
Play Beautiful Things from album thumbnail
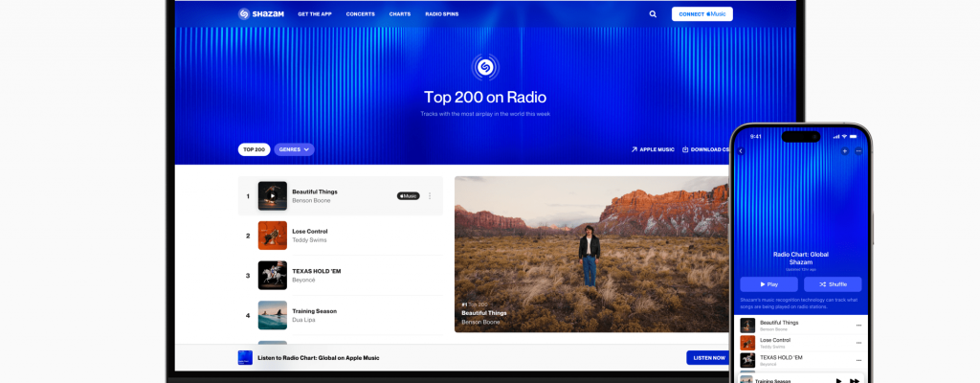(272, 195)
